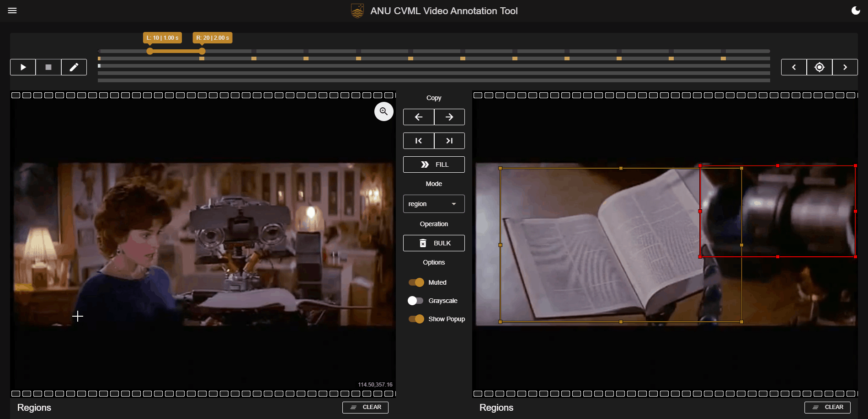Turn off the Muted toggle
This screenshot has width=868, height=419.
click(416, 282)
